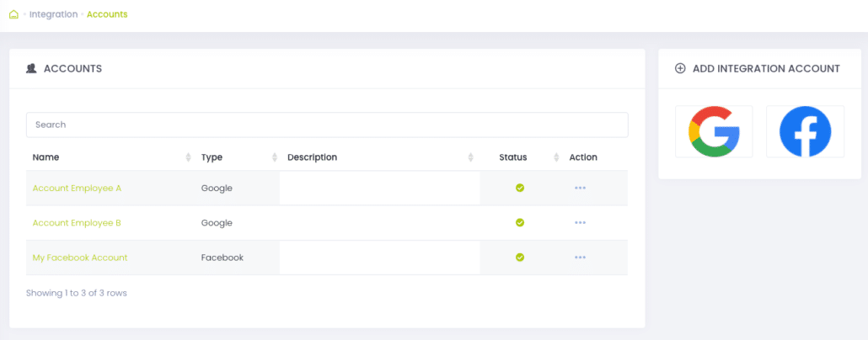Click the home icon in breadcrumb
This screenshot has width=868, height=340.
pos(13,14)
